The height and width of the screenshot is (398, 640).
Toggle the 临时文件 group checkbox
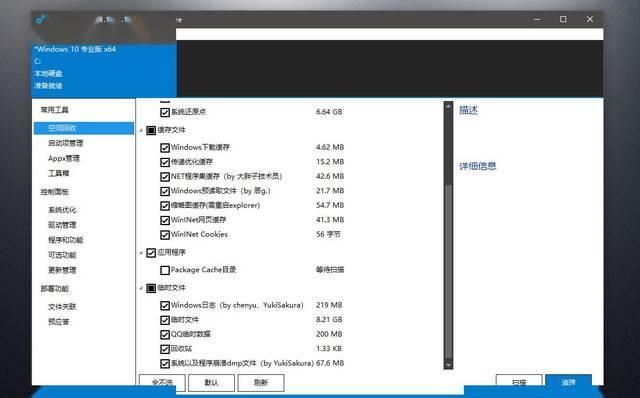click(151, 288)
